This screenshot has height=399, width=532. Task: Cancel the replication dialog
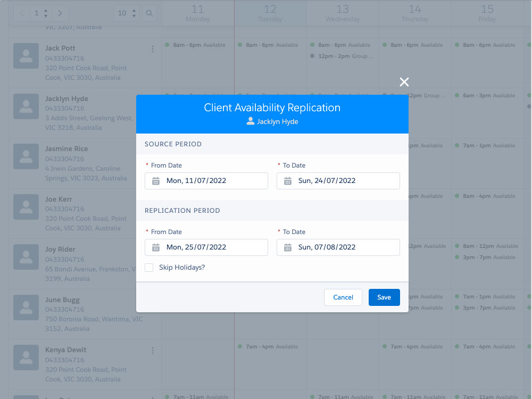(343, 297)
